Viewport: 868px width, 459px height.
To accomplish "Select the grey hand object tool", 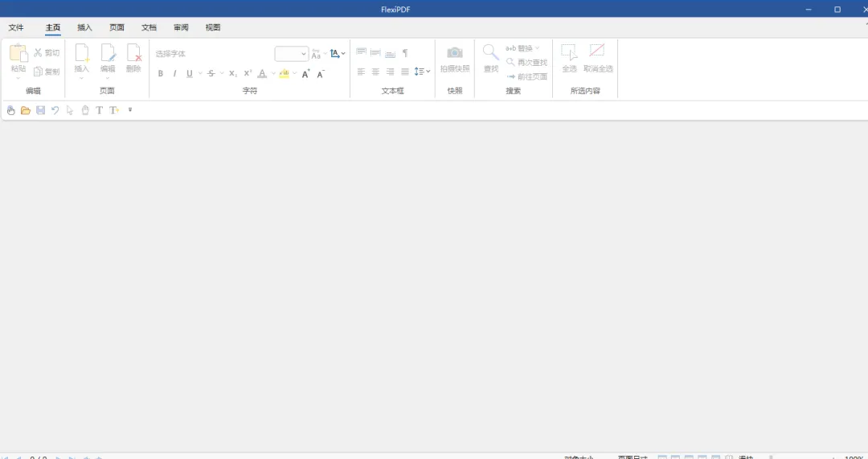I will coord(84,110).
